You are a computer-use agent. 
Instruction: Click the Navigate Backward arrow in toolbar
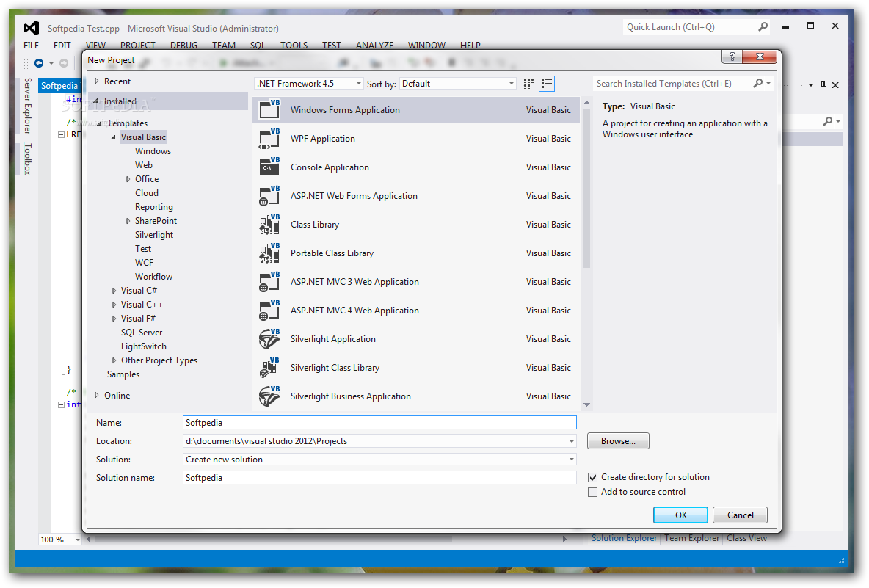coord(39,63)
